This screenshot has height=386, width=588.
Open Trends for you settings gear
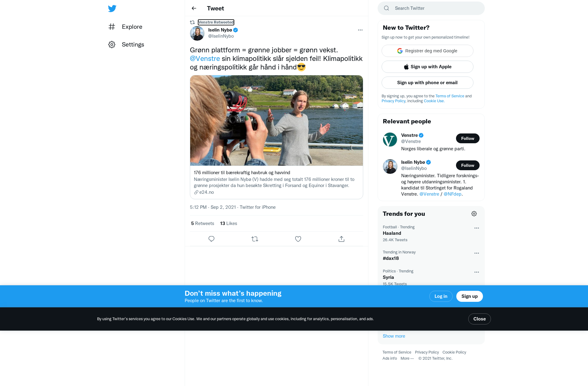coord(474,214)
